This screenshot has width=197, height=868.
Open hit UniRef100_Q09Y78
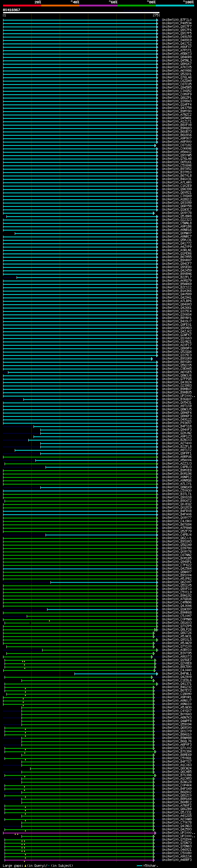176,213
